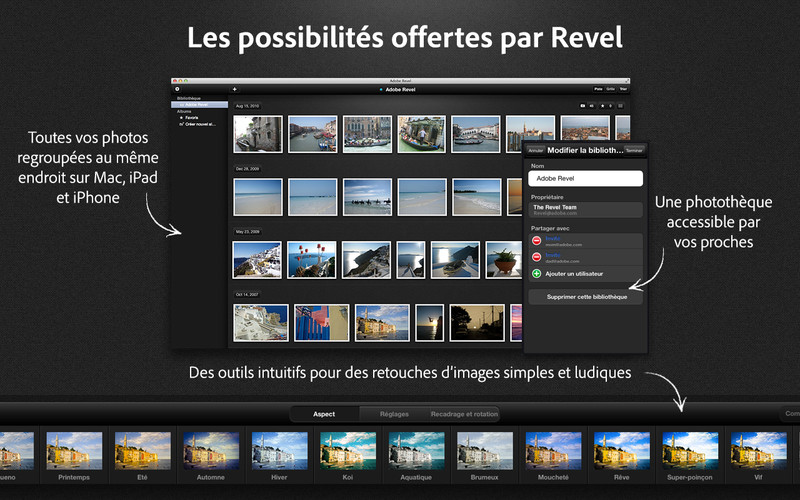This screenshot has width=800, height=500.
Task: Open the red flowers over blue sea photo
Action: coord(311,260)
